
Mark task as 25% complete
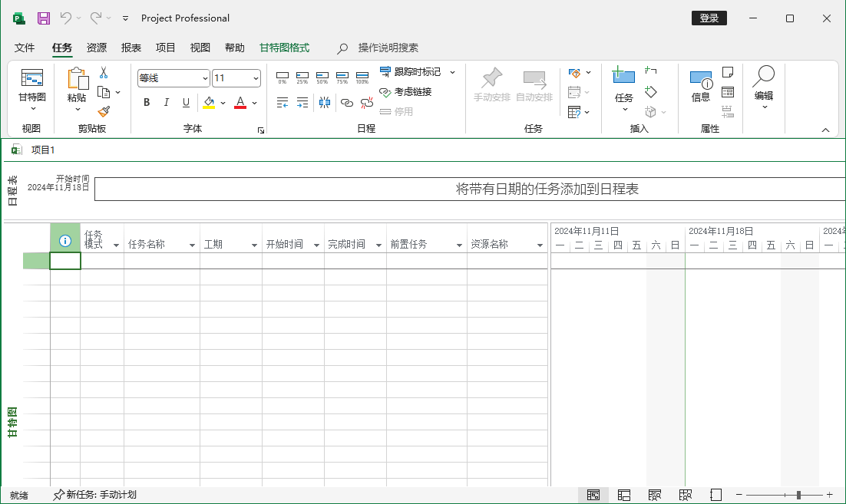pos(302,77)
